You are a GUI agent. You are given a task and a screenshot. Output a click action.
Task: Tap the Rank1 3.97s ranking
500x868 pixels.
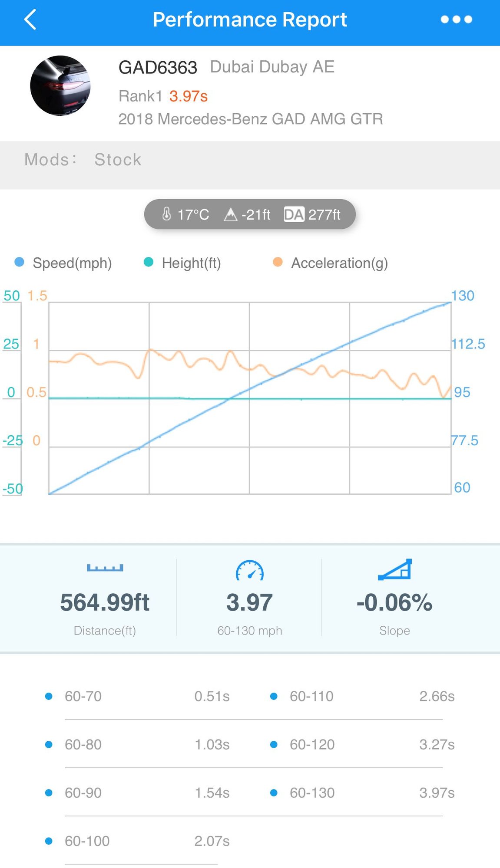(x=163, y=96)
